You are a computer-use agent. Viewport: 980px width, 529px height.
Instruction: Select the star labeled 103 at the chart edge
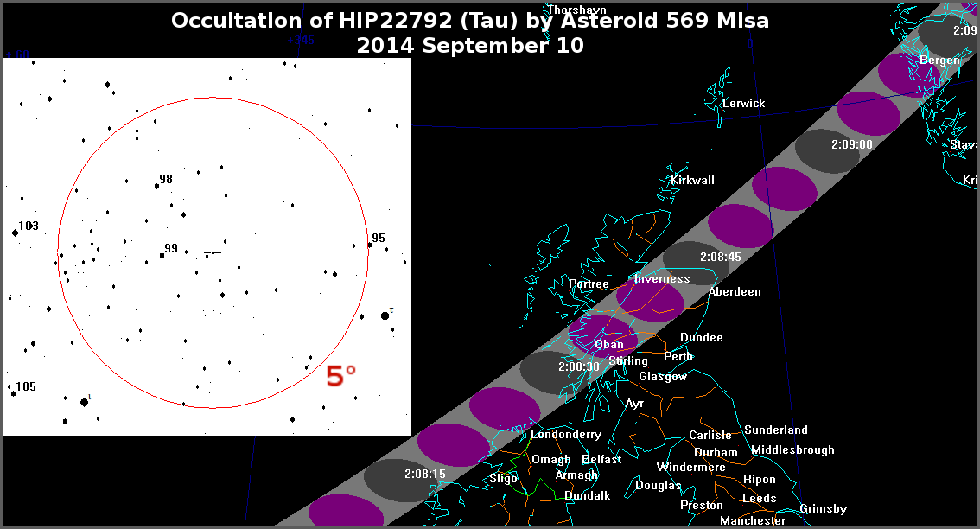click(x=15, y=232)
